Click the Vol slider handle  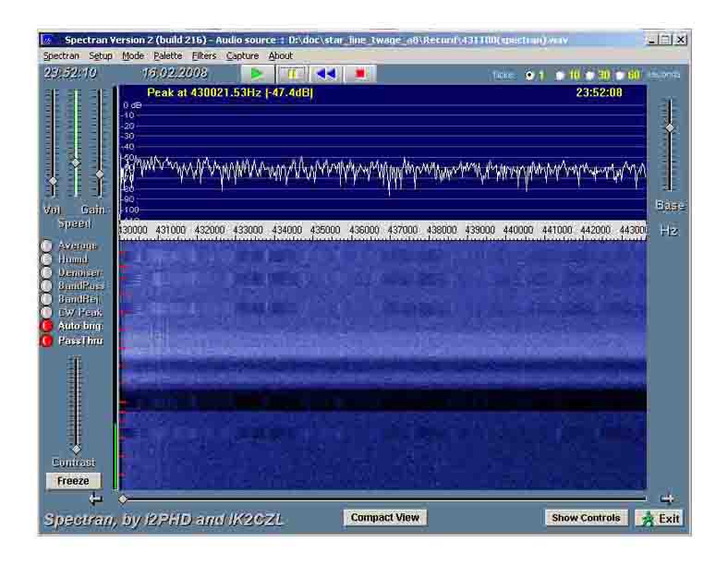coord(53,180)
